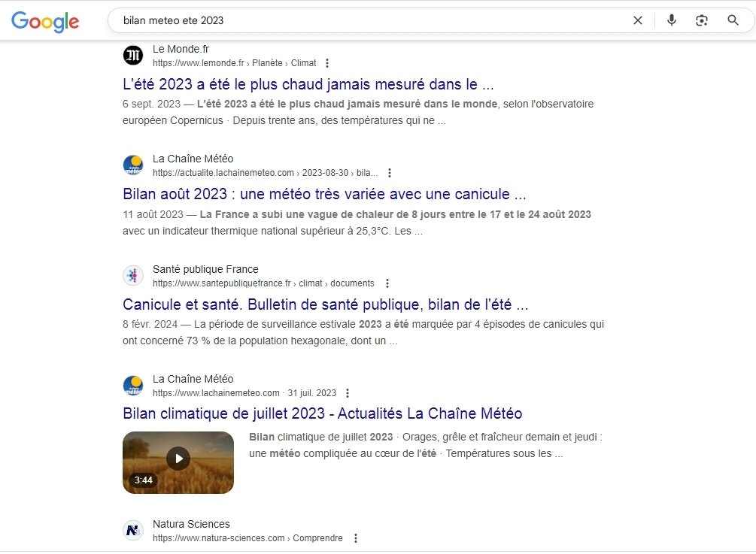Open "Bilan climatique de juillet 2023" link

click(x=322, y=414)
